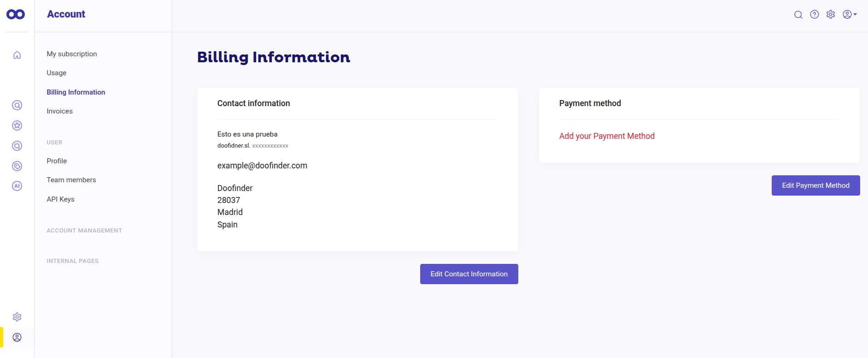This screenshot has height=358, width=868.
Task: Open the settings gear in bottom of left rail
Action: pyautogui.click(x=17, y=317)
